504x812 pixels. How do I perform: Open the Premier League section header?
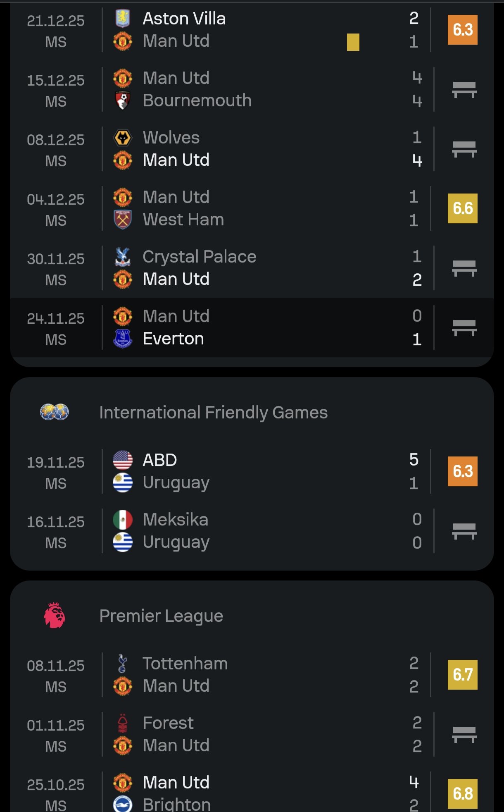(161, 616)
